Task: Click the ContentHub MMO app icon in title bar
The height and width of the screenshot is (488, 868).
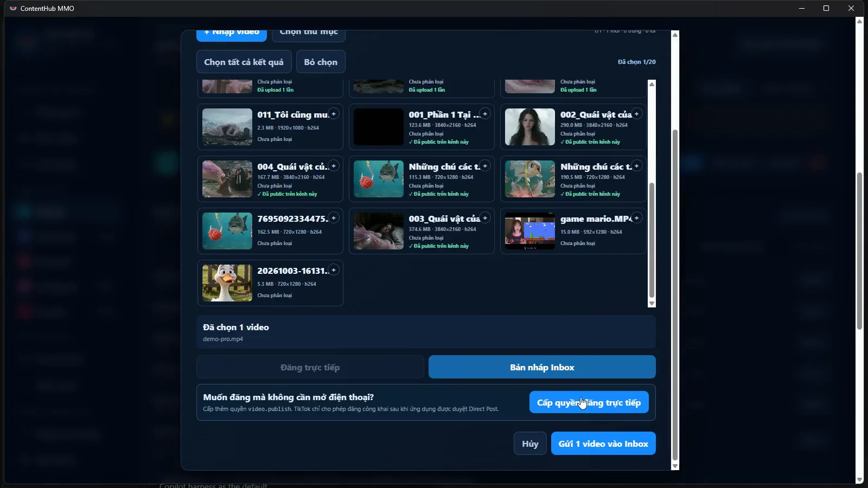Action: coord(13,8)
